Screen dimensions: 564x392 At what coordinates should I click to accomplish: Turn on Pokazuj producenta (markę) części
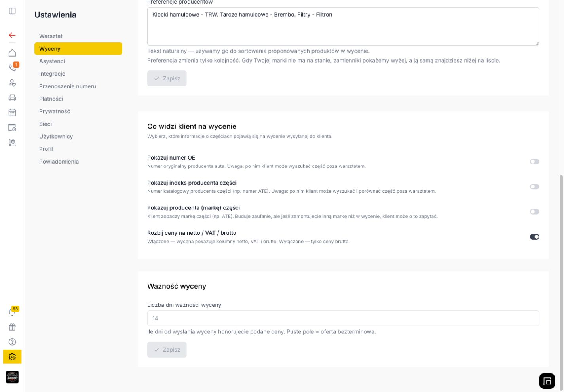pyautogui.click(x=534, y=212)
